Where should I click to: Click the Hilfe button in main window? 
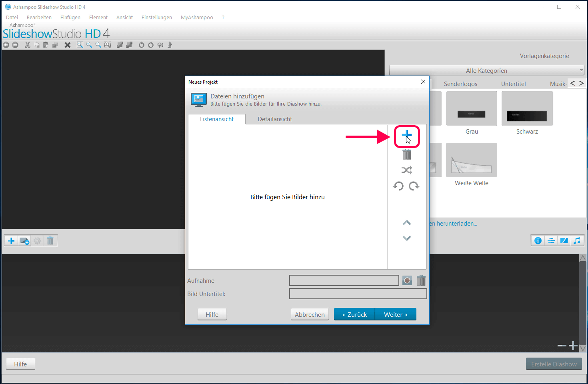pyautogui.click(x=20, y=364)
